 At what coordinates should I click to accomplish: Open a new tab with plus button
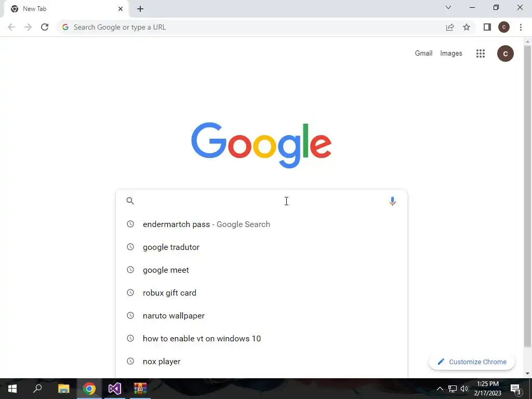(140, 9)
